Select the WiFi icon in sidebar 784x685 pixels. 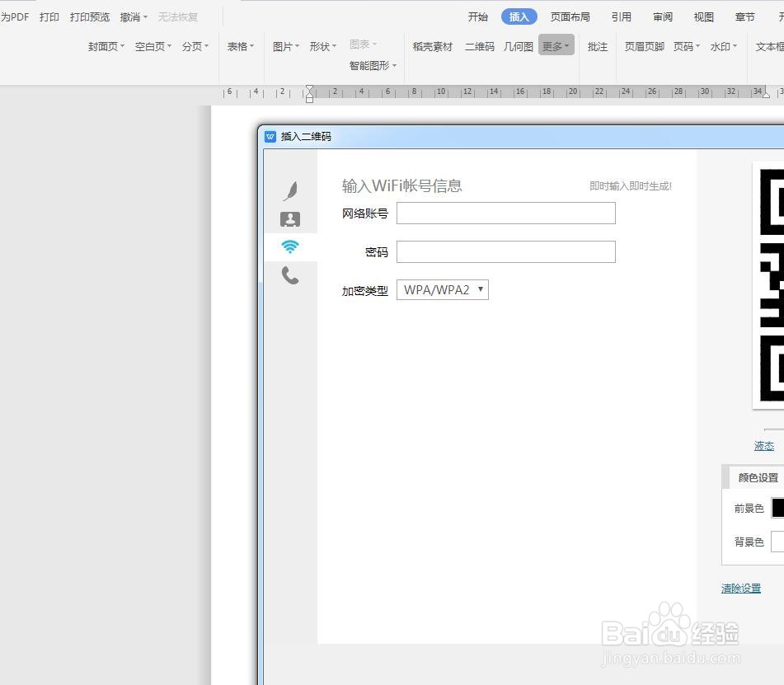(x=290, y=246)
